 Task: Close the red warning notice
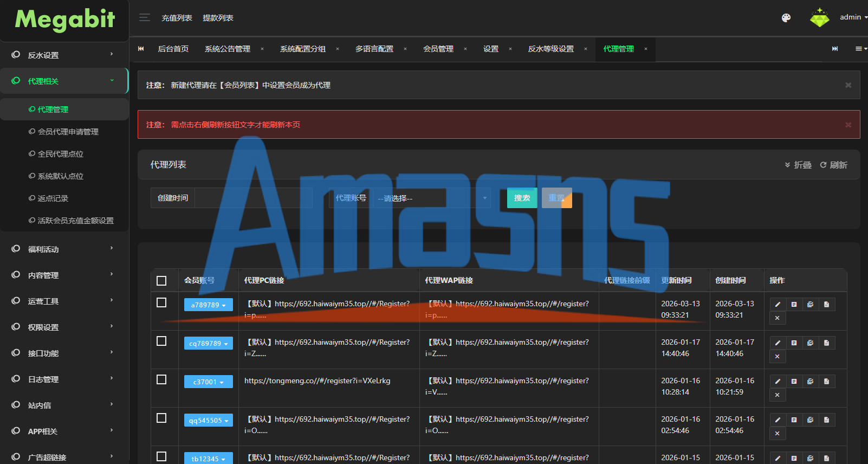tap(848, 125)
